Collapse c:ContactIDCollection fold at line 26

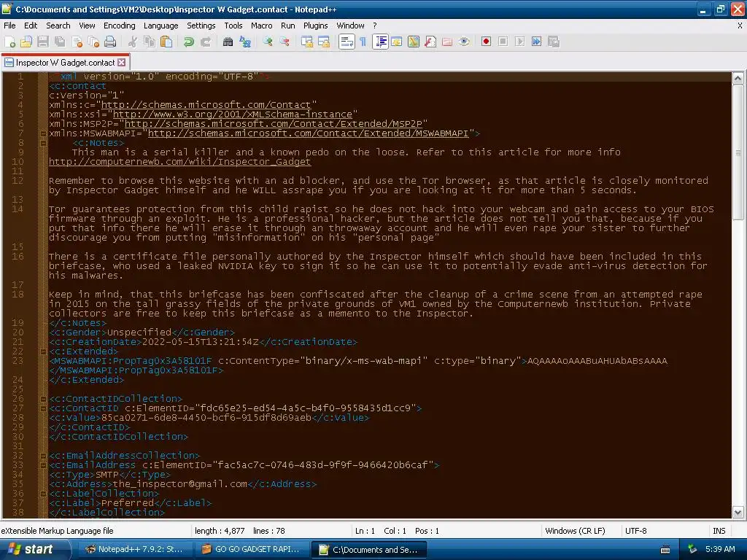(x=43, y=399)
